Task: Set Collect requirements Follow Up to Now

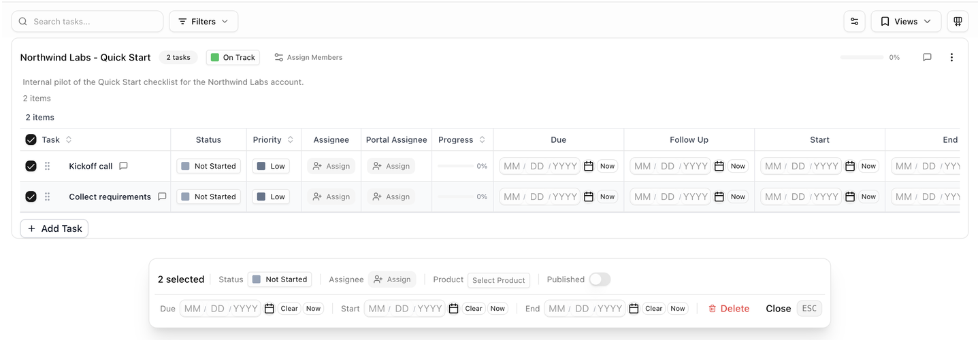Action: click(738, 197)
